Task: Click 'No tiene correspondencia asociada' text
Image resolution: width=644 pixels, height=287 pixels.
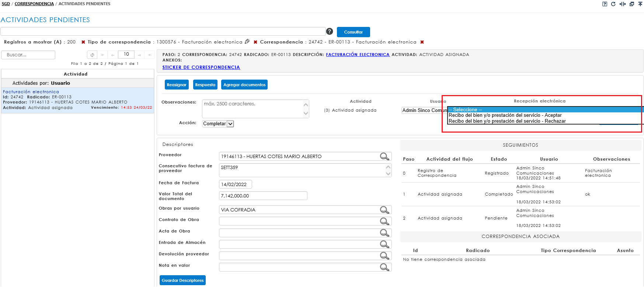Action: (444, 259)
